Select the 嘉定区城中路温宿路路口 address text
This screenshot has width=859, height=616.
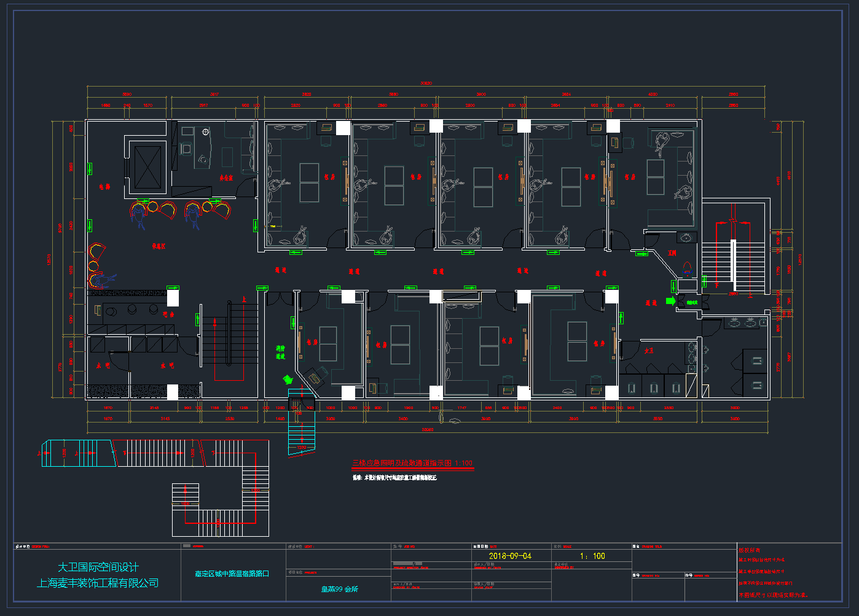(x=232, y=574)
